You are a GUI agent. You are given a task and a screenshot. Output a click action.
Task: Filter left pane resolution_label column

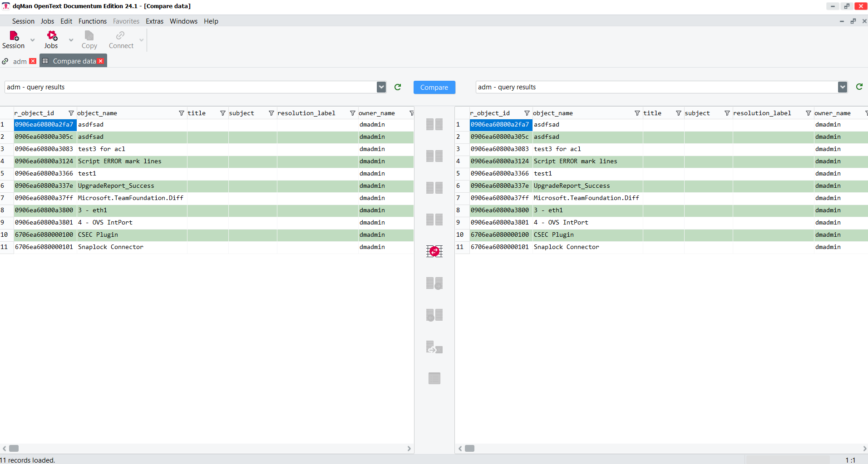pyautogui.click(x=353, y=113)
